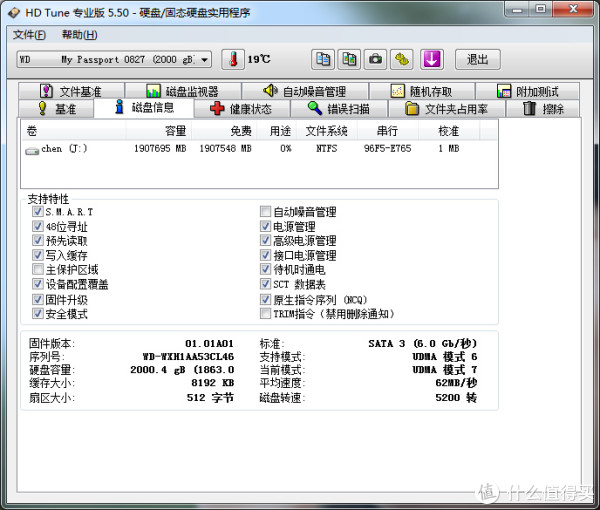Toggle the 接口电源管理 checkbox
Screen dimensions: 600x510
pos(265,255)
